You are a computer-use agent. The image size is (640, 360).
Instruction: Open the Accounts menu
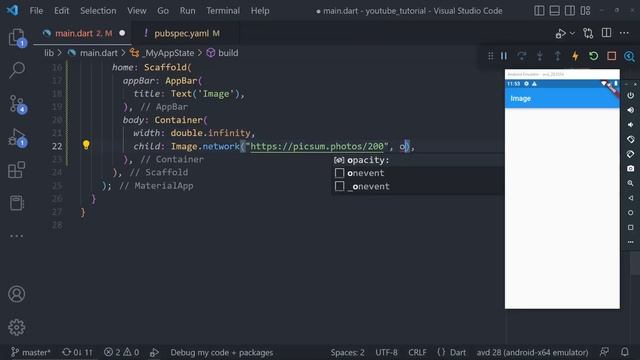coord(17,294)
